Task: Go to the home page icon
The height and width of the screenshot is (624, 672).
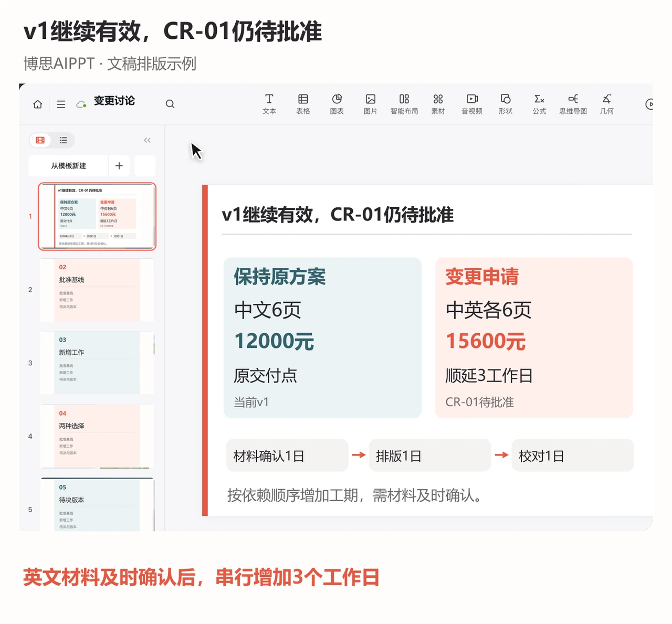Action: [x=38, y=104]
